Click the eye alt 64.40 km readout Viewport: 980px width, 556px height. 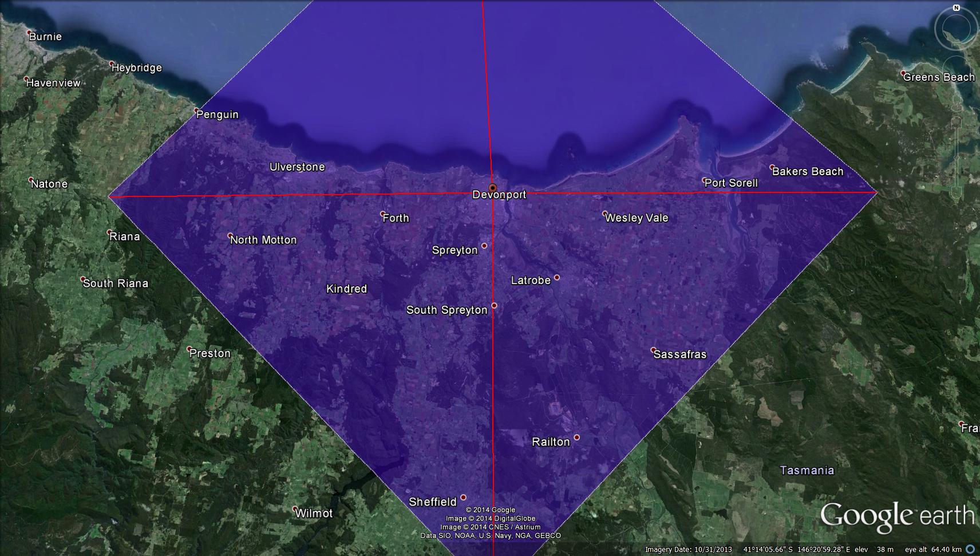(x=932, y=550)
